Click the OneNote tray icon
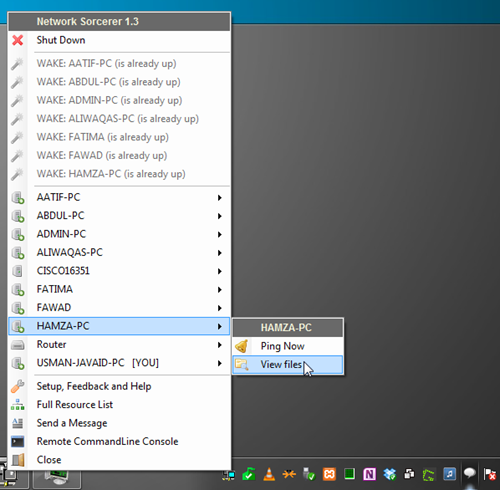This screenshot has height=490, width=500. (x=369, y=474)
